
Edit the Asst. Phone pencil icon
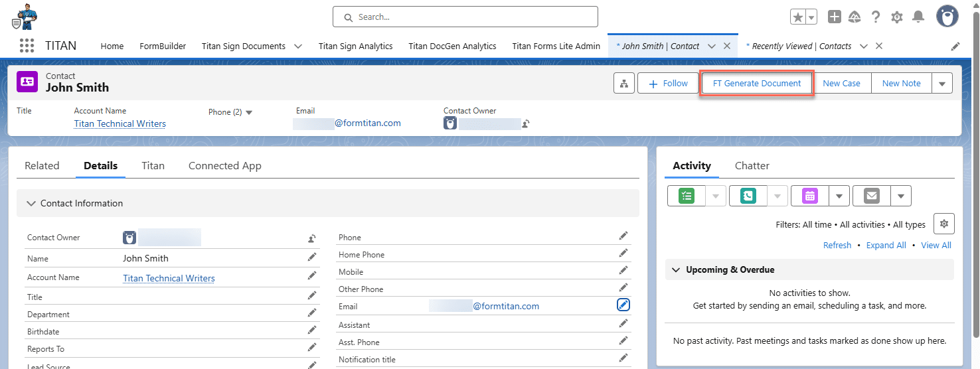click(623, 340)
